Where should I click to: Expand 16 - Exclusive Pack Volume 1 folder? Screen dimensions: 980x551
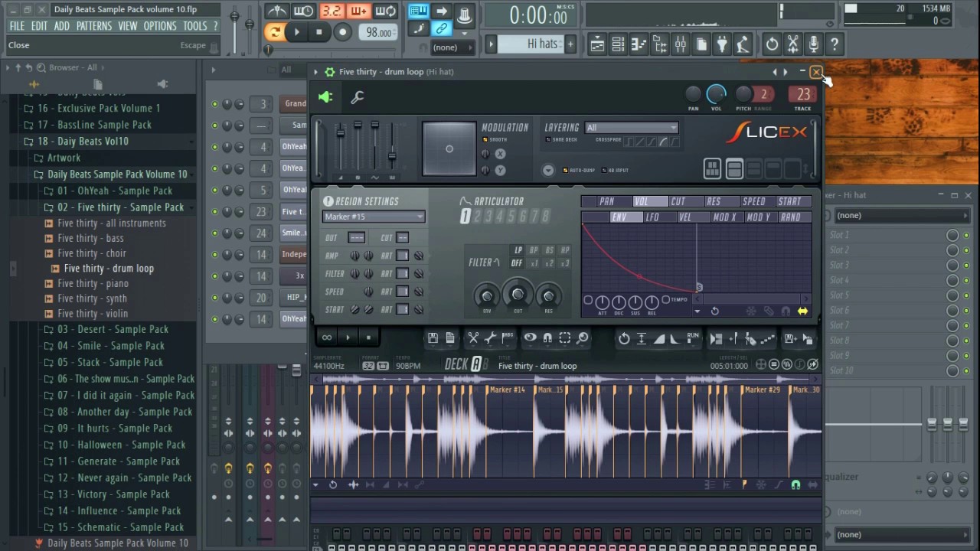pyautogui.click(x=99, y=109)
